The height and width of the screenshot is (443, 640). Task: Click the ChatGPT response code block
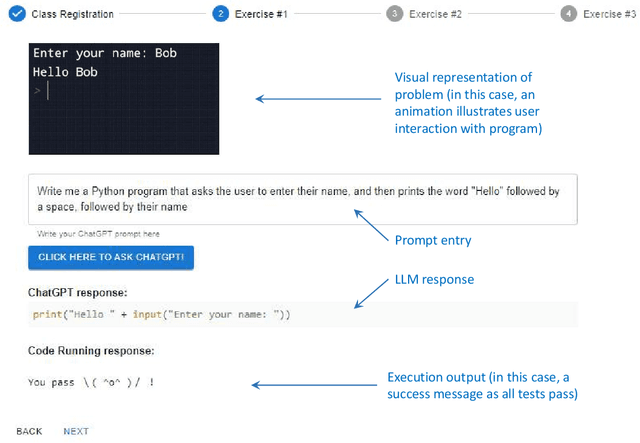coord(302,315)
